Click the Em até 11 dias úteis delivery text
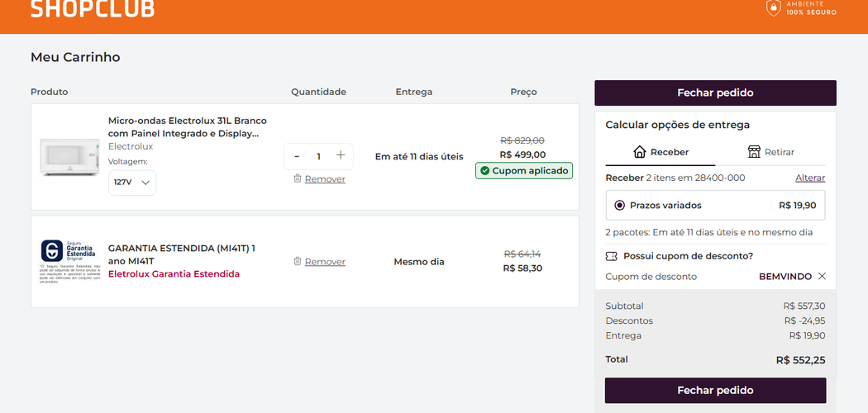The height and width of the screenshot is (413, 868). coord(419,156)
